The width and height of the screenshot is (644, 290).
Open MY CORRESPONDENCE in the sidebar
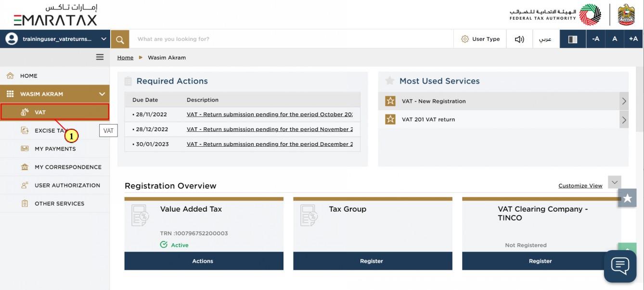click(x=55, y=167)
